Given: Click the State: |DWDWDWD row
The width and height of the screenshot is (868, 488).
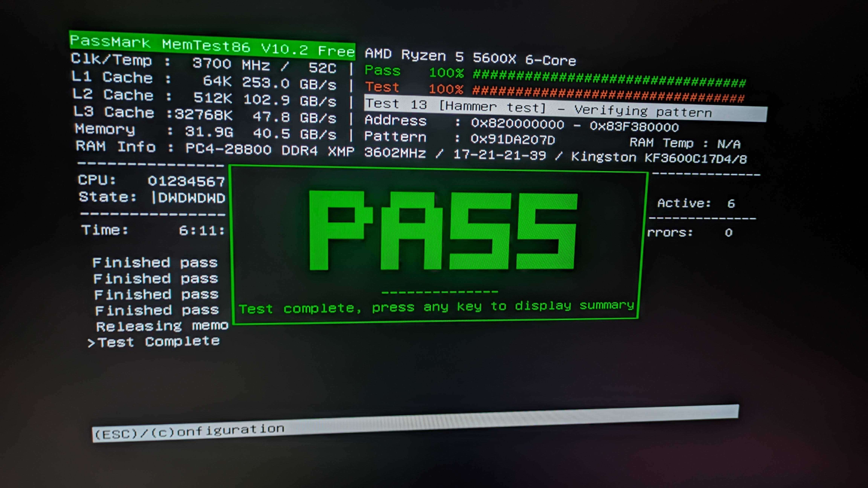Looking at the screenshot, I should tap(152, 198).
